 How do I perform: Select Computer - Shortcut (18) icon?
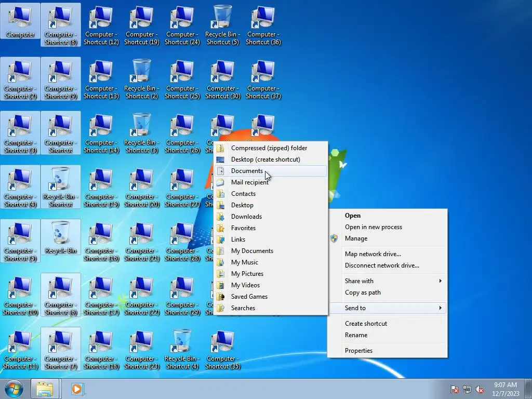coord(101,349)
